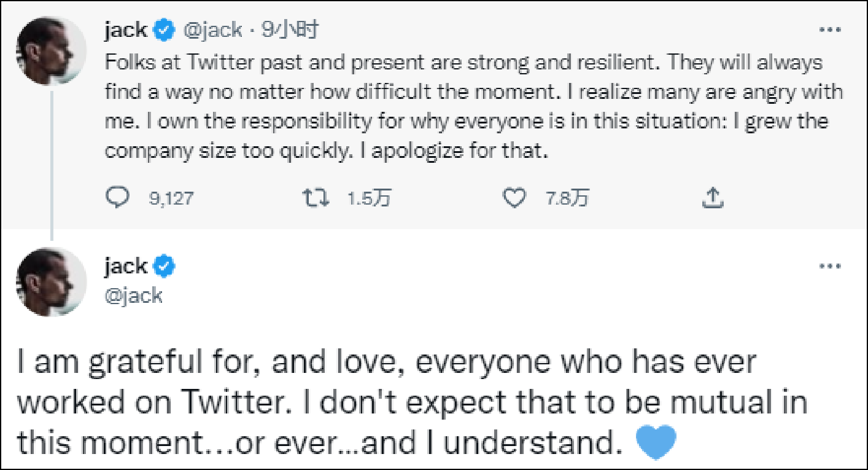Viewport: 868px width, 470px height.
Task: Click the verified badge beside the lower jack name
Action: (x=165, y=267)
